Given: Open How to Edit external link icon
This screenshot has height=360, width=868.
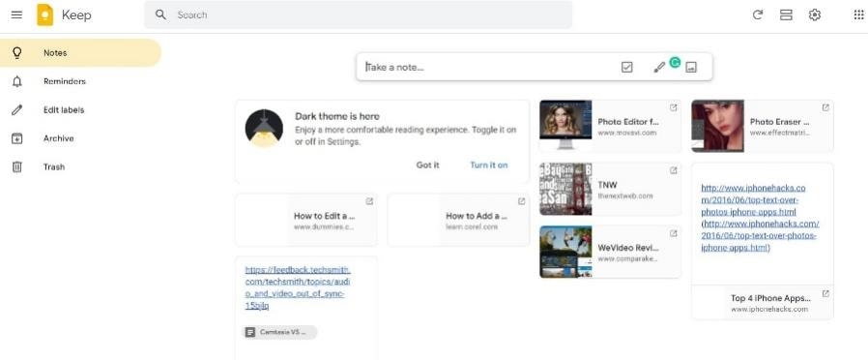Looking at the screenshot, I should pos(369,201).
